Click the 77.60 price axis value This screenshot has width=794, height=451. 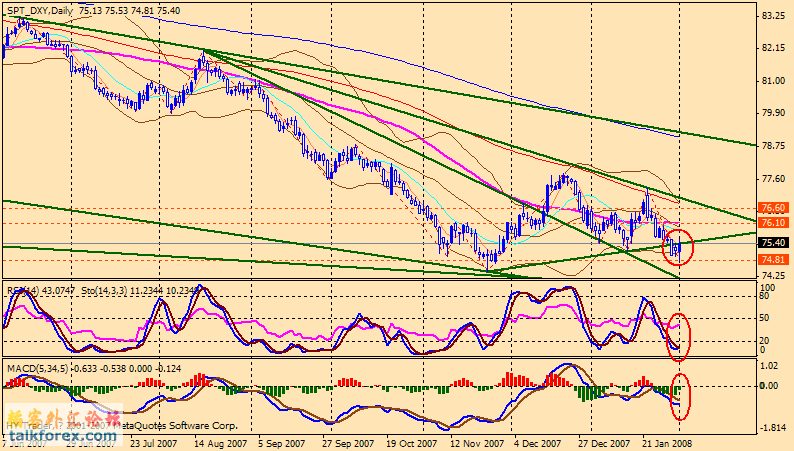click(773, 179)
